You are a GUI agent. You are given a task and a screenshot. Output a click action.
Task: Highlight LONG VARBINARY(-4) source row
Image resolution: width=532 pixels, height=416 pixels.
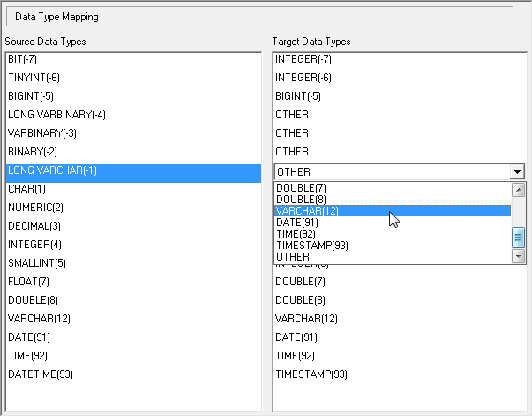56,115
